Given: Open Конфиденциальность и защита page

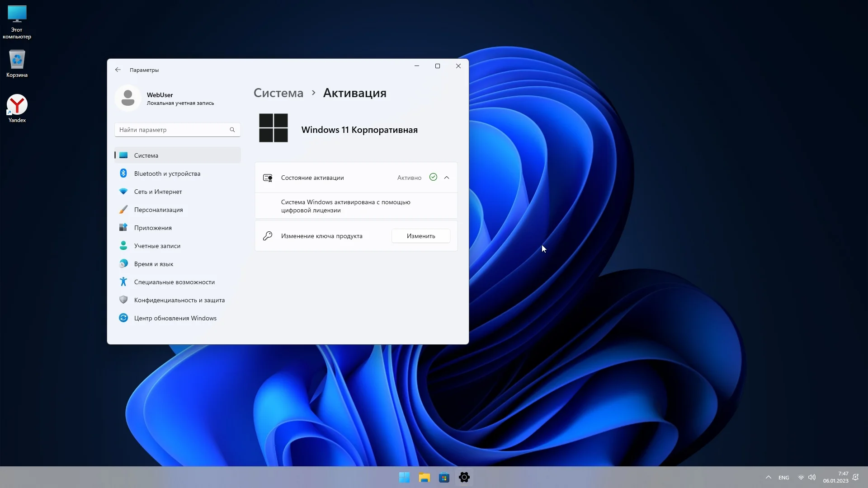Looking at the screenshot, I should [x=179, y=300].
